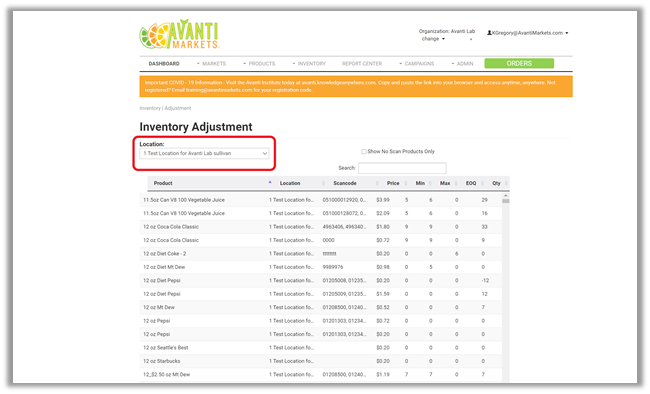650x394 pixels.
Task: Click the Min column sort icon
Action: (x=430, y=183)
